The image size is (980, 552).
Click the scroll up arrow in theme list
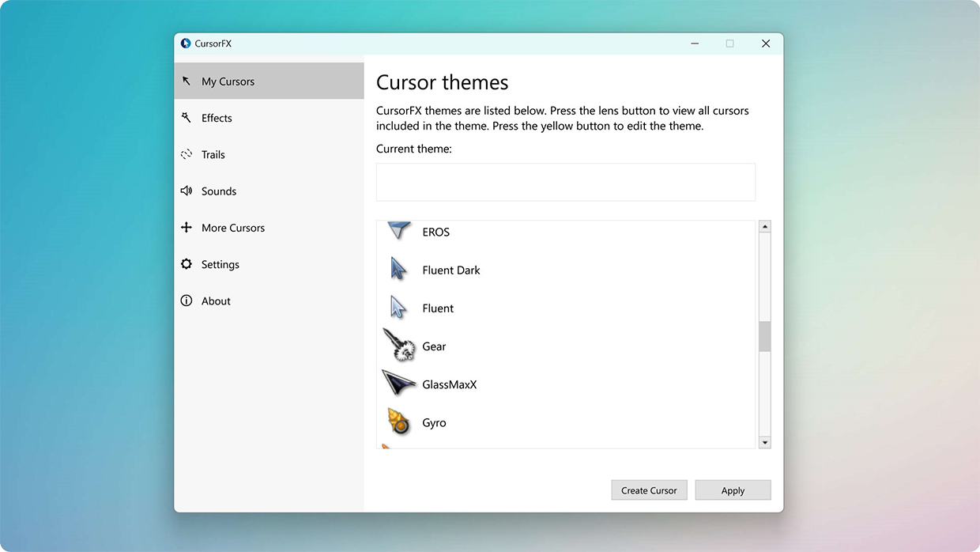point(764,227)
